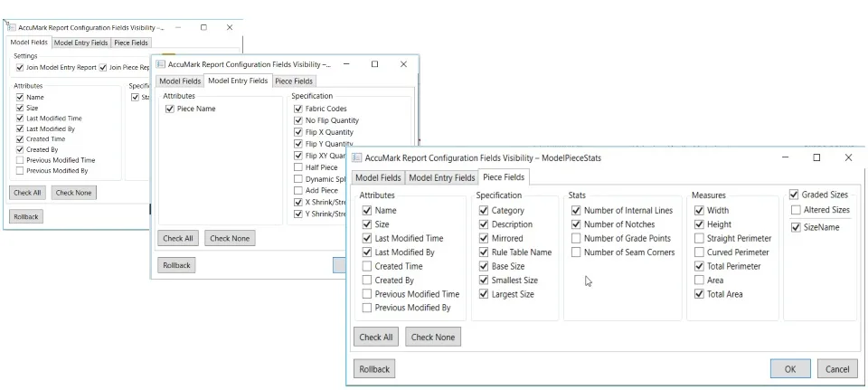Image resolution: width=868 pixels, height=390 pixels.
Task: Switch to Model Entry Fields tab in front window
Action: [x=442, y=178]
